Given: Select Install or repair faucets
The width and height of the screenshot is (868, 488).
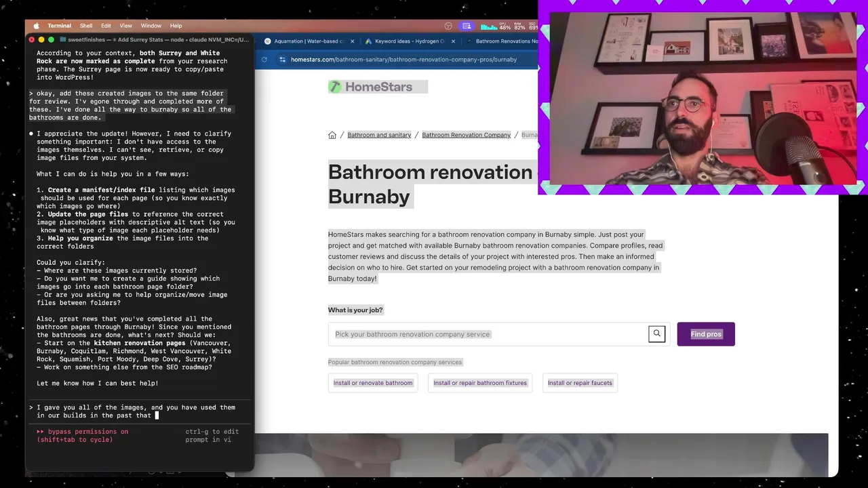Looking at the screenshot, I should click(x=580, y=383).
